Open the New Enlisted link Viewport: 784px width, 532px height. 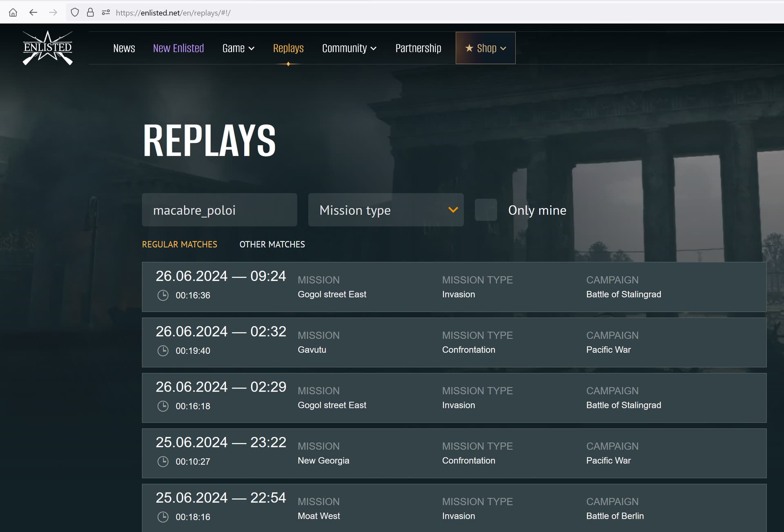click(178, 48)
